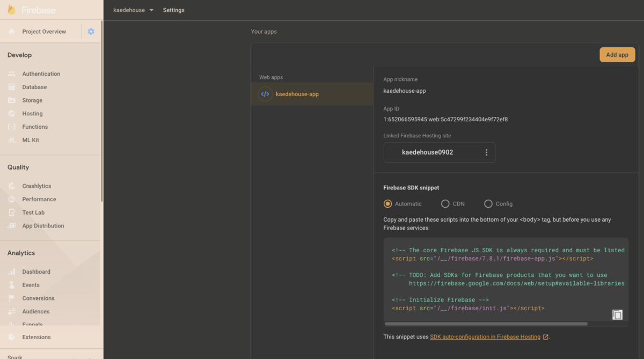Click the external link icon after Firebase Hosting
Image resolution: width=644 pixels, height=359 pixels.
pyautogui.click(x=546, y=337)
